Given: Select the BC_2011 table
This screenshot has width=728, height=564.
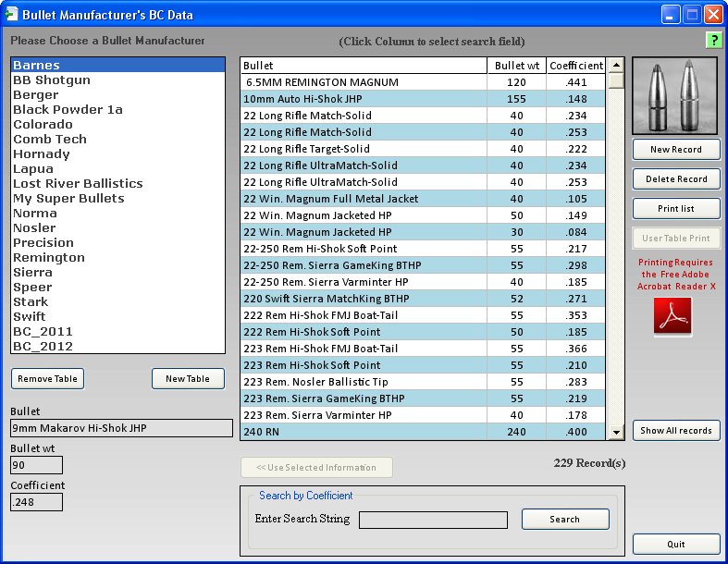Looking at the screenshot, I should click(x=117, y=332).
